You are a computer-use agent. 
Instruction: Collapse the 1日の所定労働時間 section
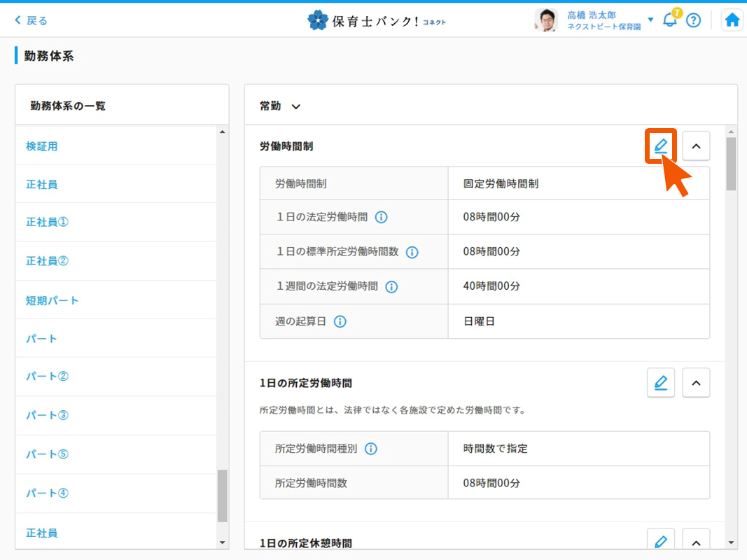point(696,383)
